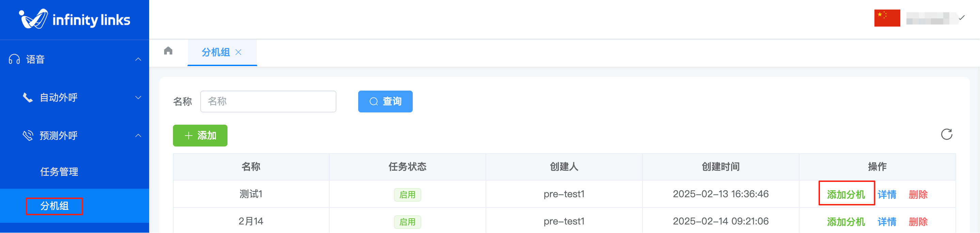Open 任务管理 in the sidebar
Viewport: 980px width, 233px height.
click(x=59, y=172)
